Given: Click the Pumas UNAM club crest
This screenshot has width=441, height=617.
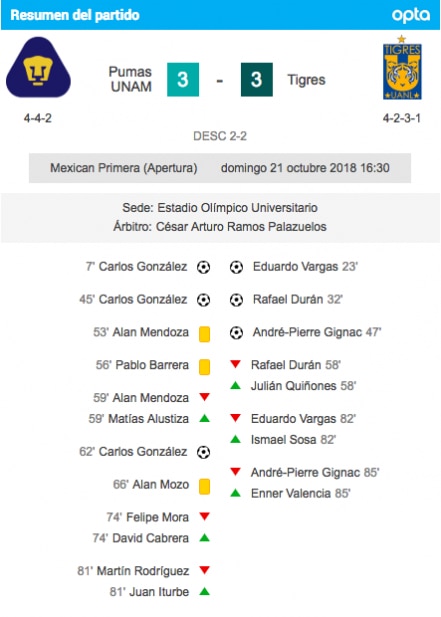Looking at the screenshot, I should click(x=39, y=67).
